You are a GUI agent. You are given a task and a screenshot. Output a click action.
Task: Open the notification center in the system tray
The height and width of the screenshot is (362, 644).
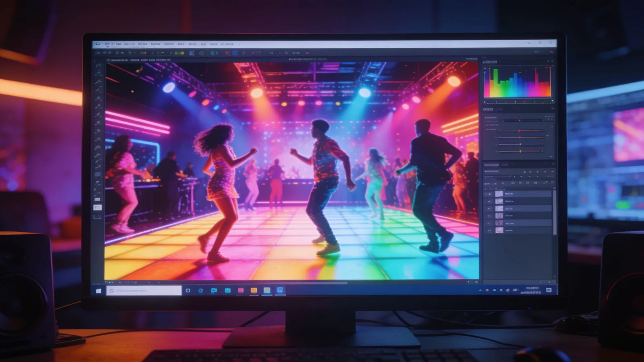click(549, 290)
